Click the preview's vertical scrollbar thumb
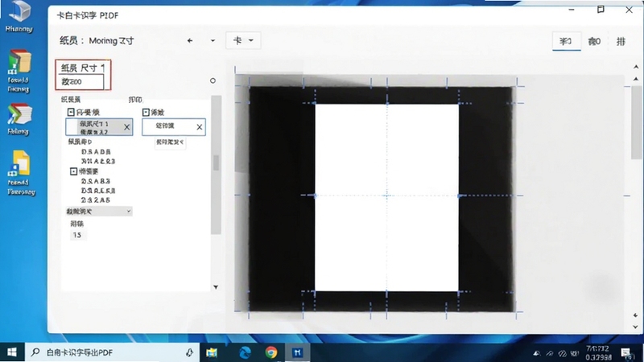The width and height of the screenshot is (644, 362). coord(636,122)
